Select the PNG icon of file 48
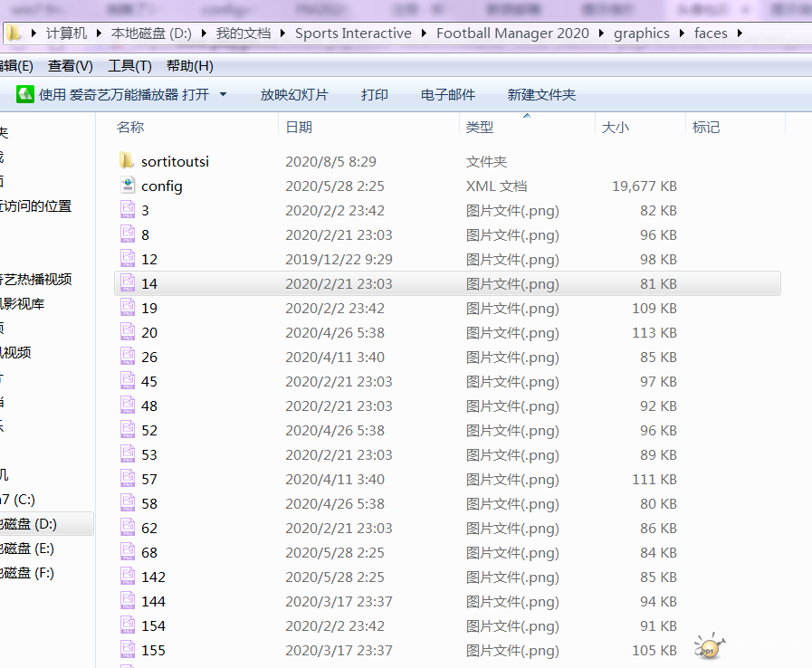Viewport: 812px width, 668px height. [128, 405]
